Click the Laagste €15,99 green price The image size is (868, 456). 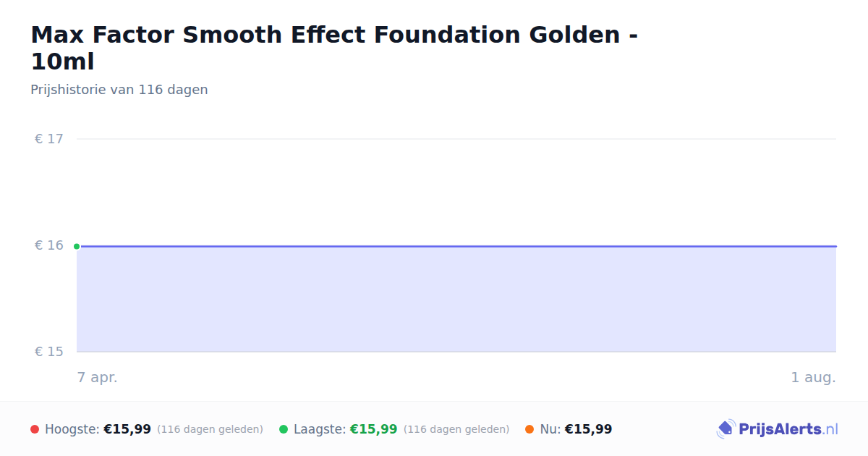pyautogui.click(x=374, y=429)
